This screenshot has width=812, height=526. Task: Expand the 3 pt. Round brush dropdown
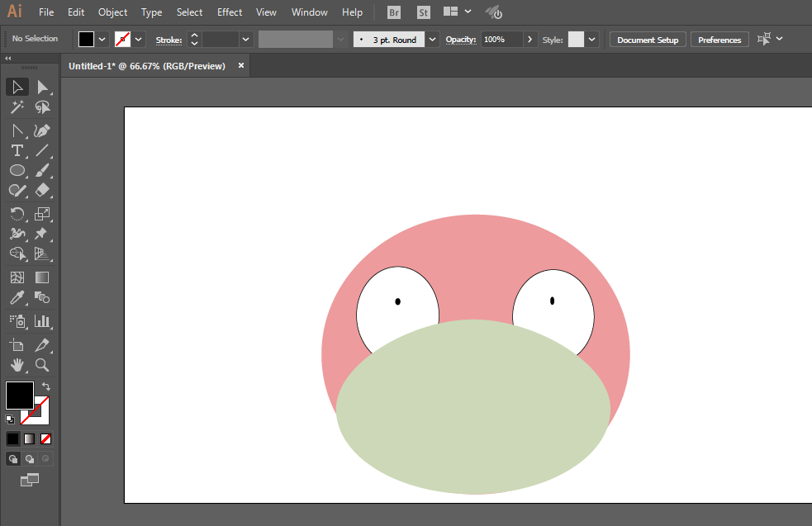433,39
